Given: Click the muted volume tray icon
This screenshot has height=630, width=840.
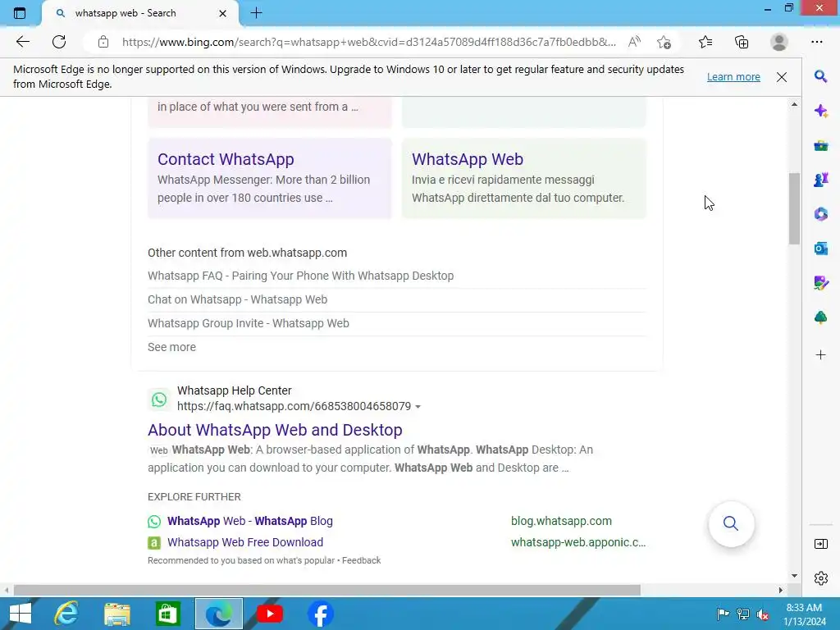Looking at the screenshot, I should click(762, 614).
